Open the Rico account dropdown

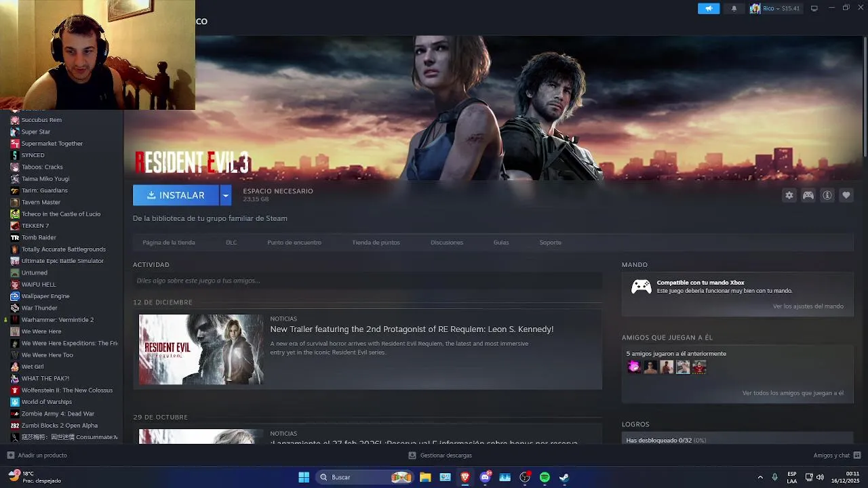[774, 8]
